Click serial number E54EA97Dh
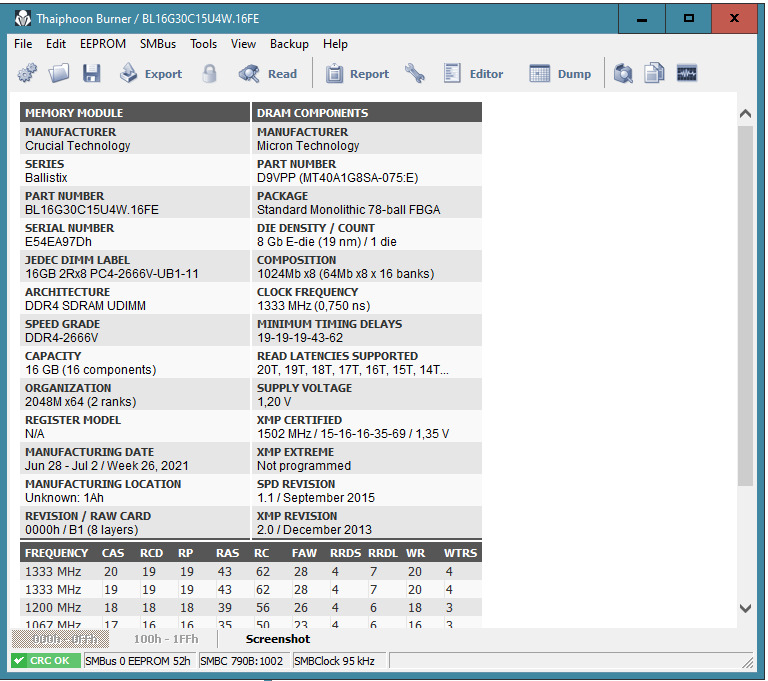 (x=58, y=242)
